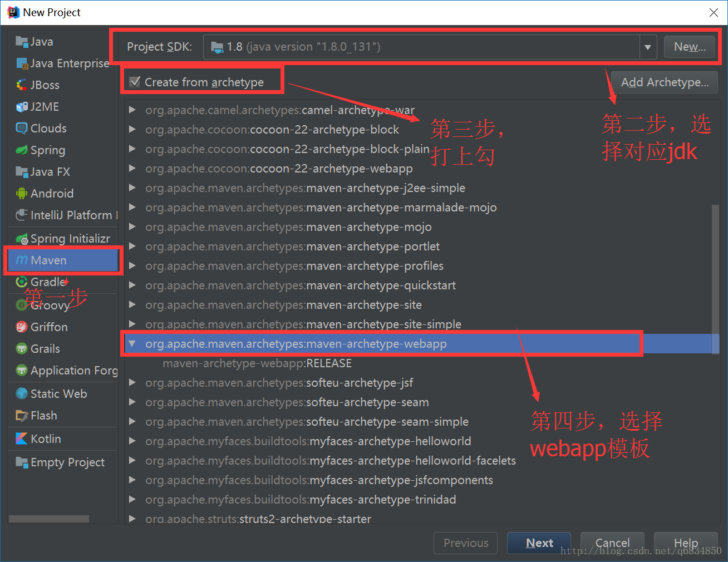This screenshot has width=728, height=562.
Task: Click the SDK folder icon in combo box
Action: point(217,47)
